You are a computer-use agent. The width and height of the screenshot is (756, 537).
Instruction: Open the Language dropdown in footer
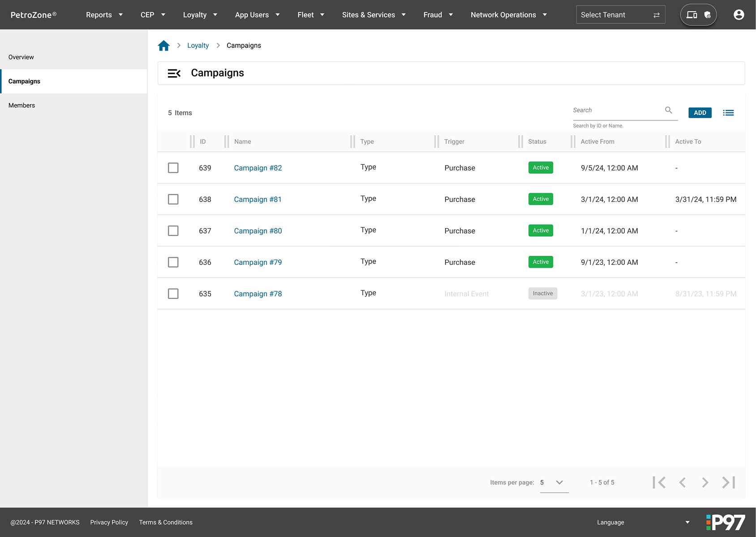(x=643, y=522)
